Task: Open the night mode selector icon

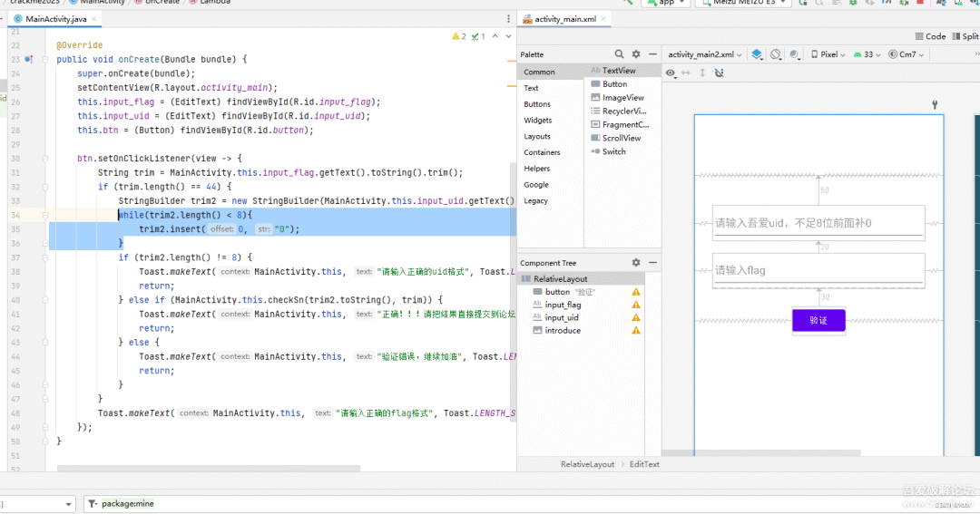Action: click(794, 54)
